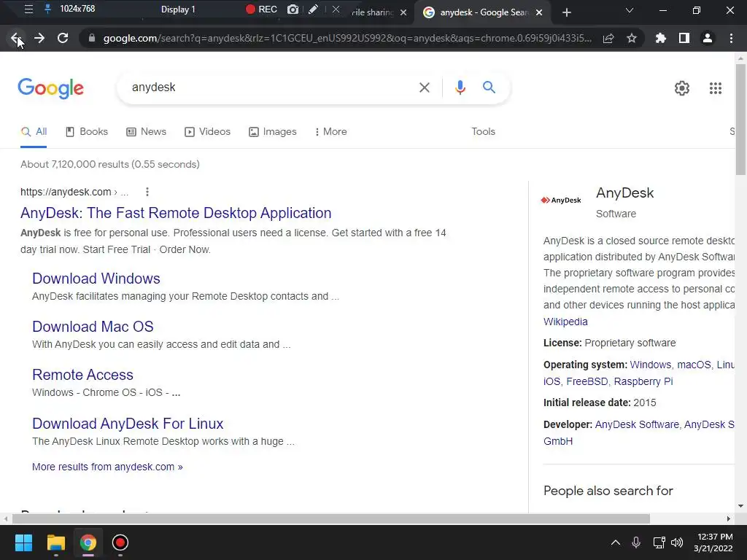Switch to the Videos tab
Image resolution: width=747 pixels, height=560 pixels.
click(x=207, y=132)
